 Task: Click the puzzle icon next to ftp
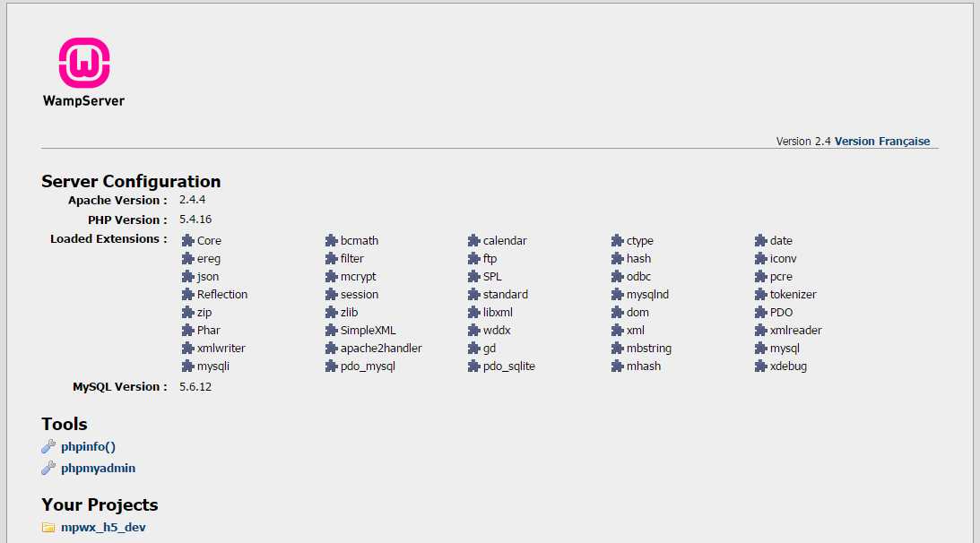[x=473, y=259]
